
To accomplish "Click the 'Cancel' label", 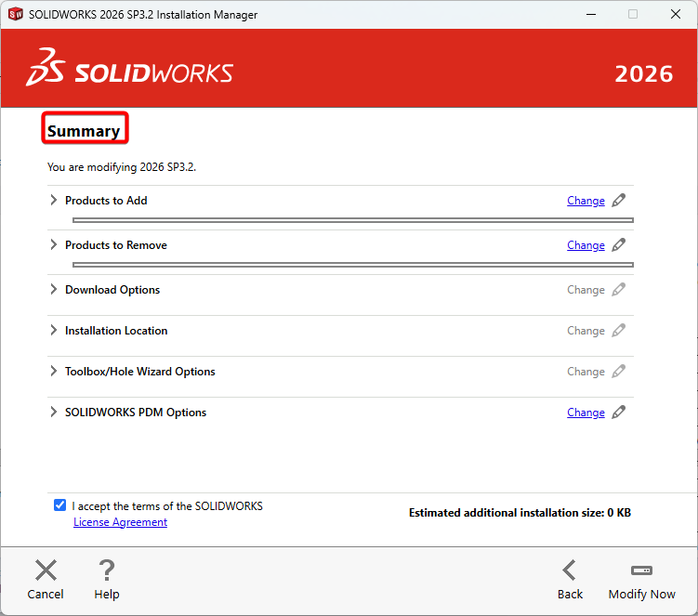I will pos(46,595).
